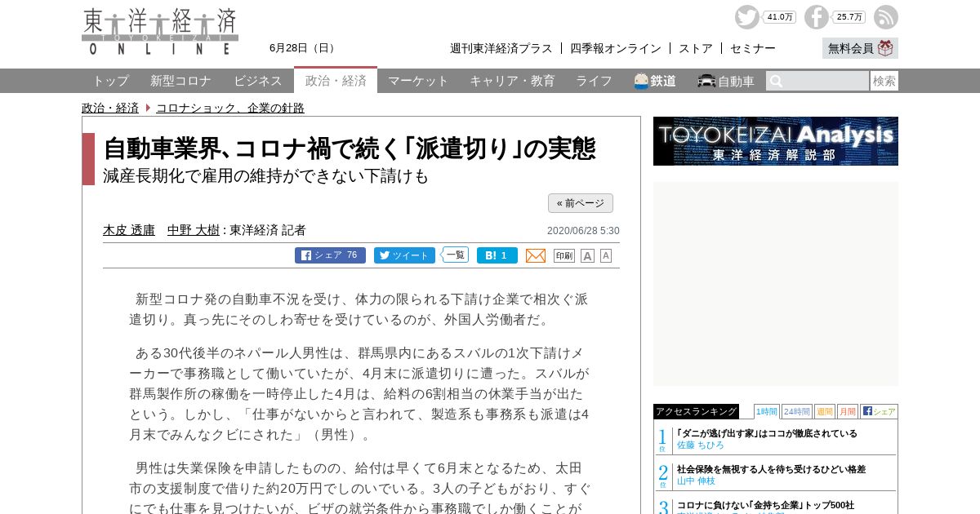Select the キャリア・教育 nav tab
Viewport: 980px width, 514px height.
click(x=512, y=81)
